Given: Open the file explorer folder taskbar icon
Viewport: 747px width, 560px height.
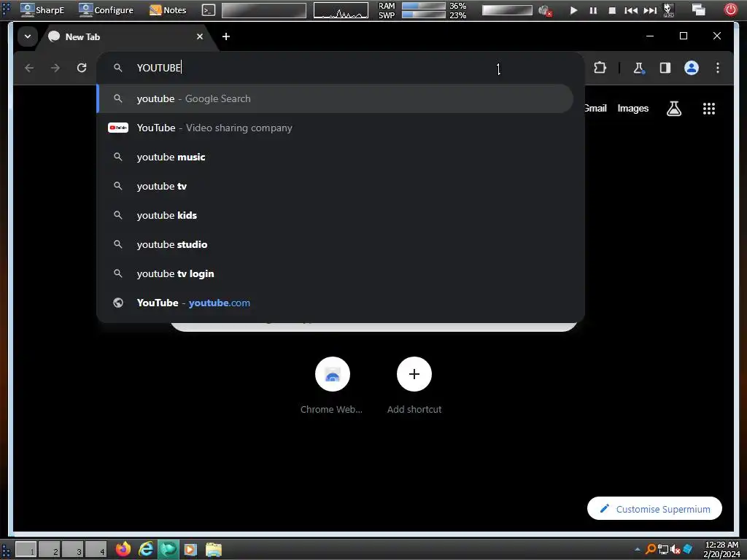Looking at the screenshot, I should tap(214, 550).
